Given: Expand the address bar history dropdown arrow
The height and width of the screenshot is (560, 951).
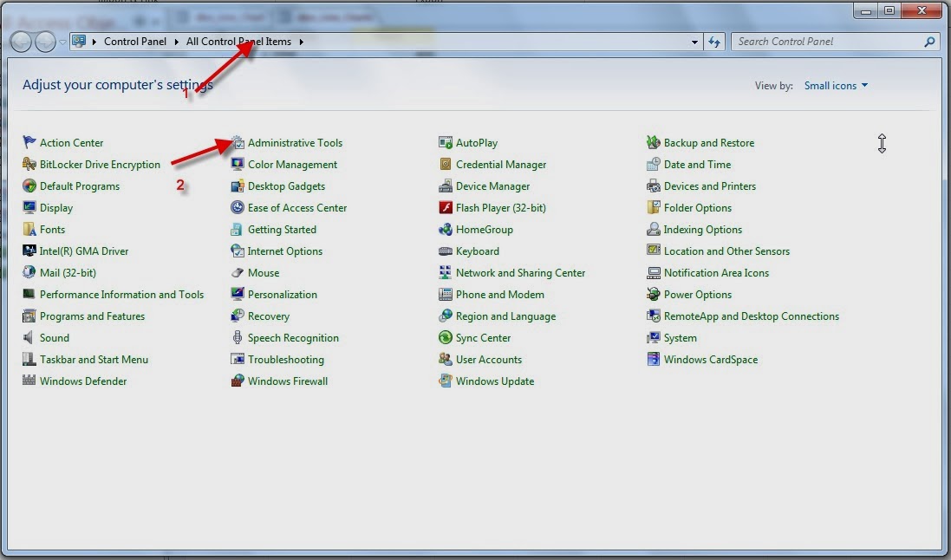Looking at the screenshot, I should 694,42.
